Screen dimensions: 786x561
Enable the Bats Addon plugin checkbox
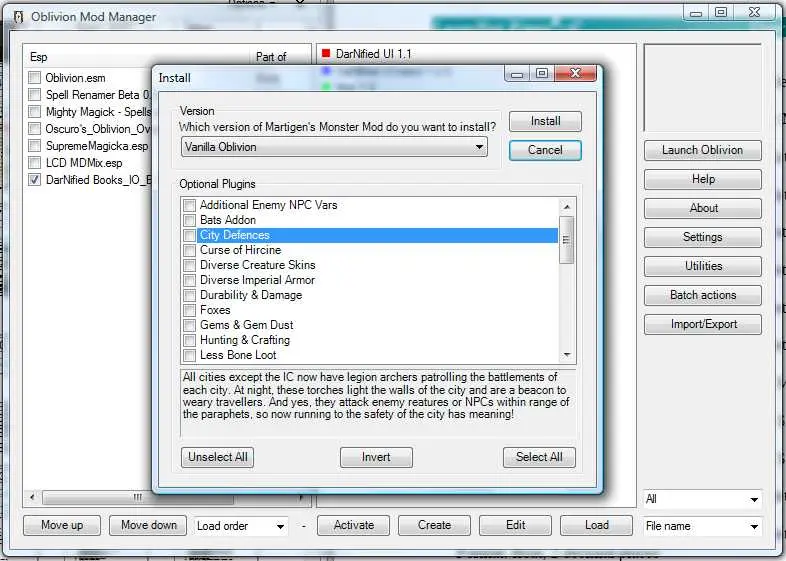(x=189, y=220)
